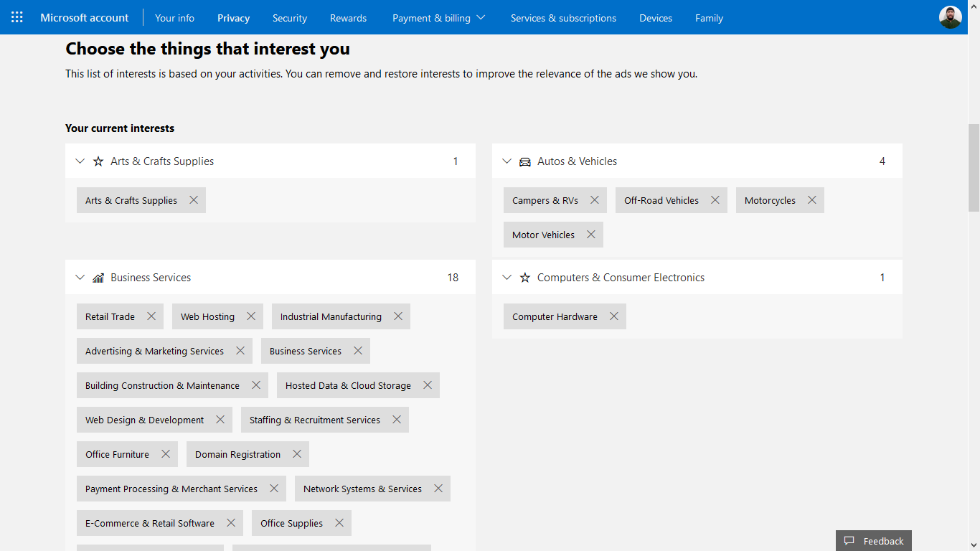Click the Computers & Consumer Electronics star icon
The image size is (980, 551).
[525, 278]
